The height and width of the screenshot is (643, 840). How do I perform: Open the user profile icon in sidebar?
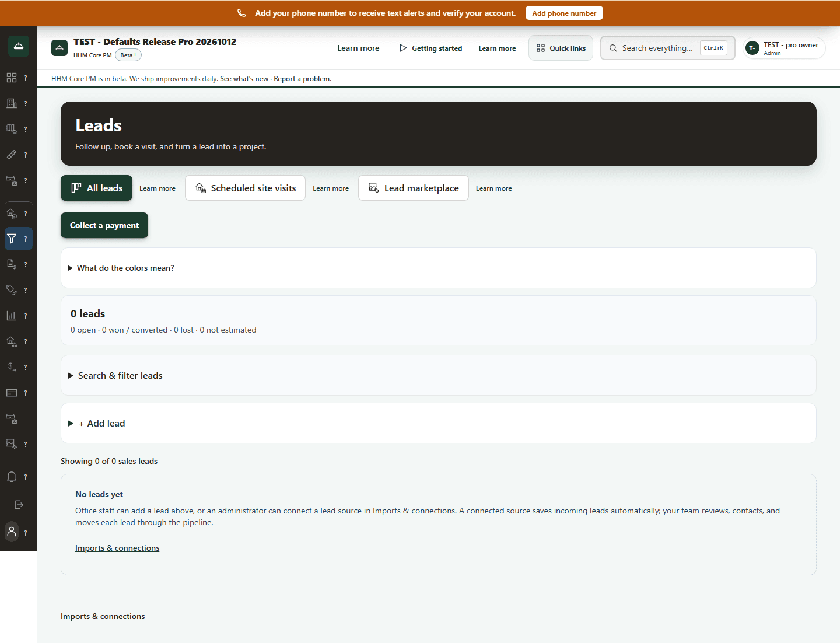click(12, 532)
